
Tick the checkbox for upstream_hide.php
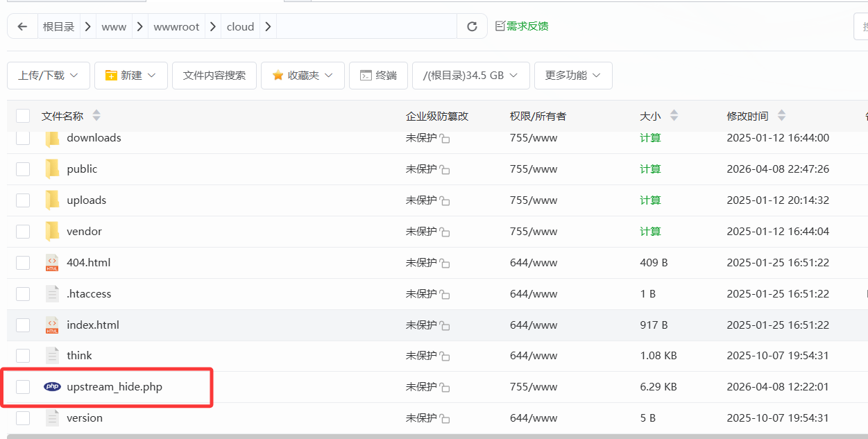coord(23,387)
